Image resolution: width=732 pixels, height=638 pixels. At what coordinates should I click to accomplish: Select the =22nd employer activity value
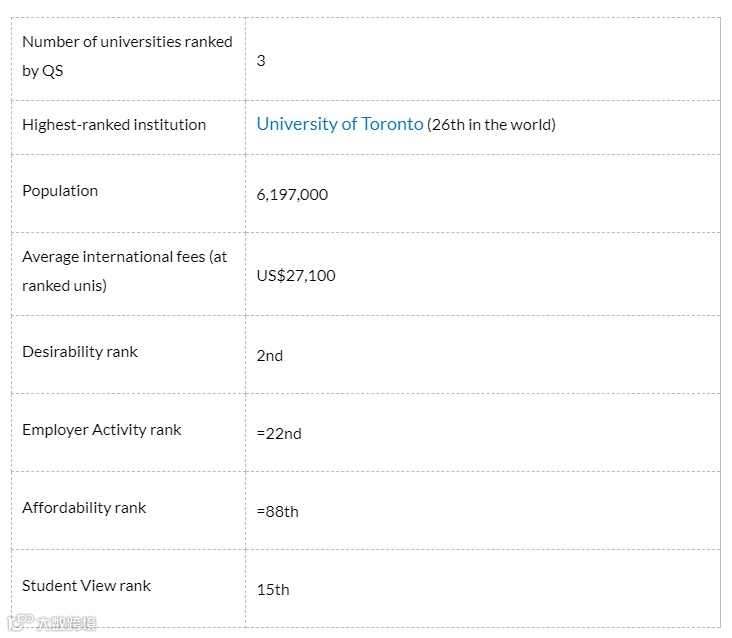[279, 434]
